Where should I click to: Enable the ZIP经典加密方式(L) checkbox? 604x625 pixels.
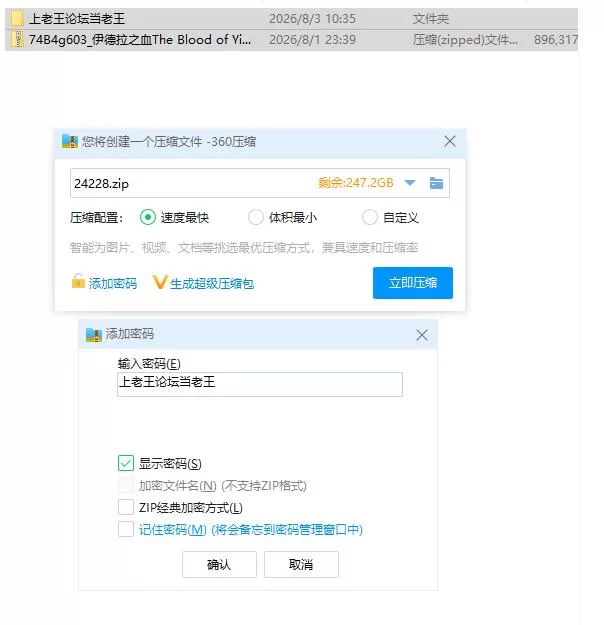pyautogui.click(x=126, y=507)
